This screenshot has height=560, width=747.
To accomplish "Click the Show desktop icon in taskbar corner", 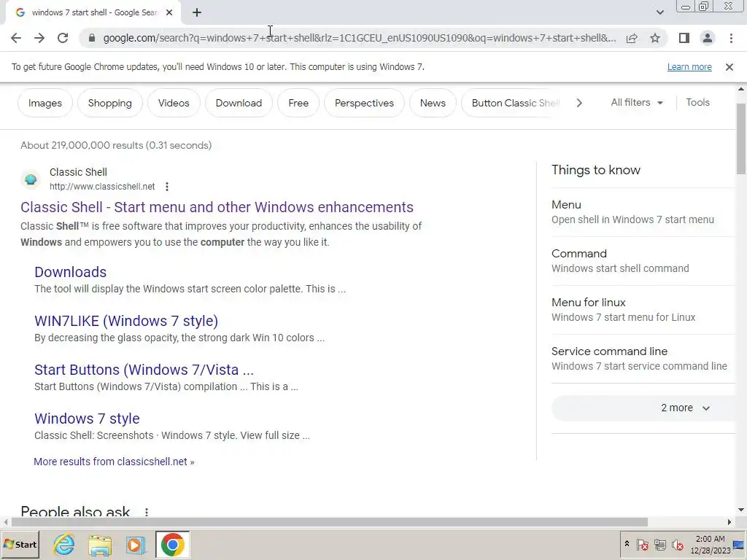I will coord(740,545).
